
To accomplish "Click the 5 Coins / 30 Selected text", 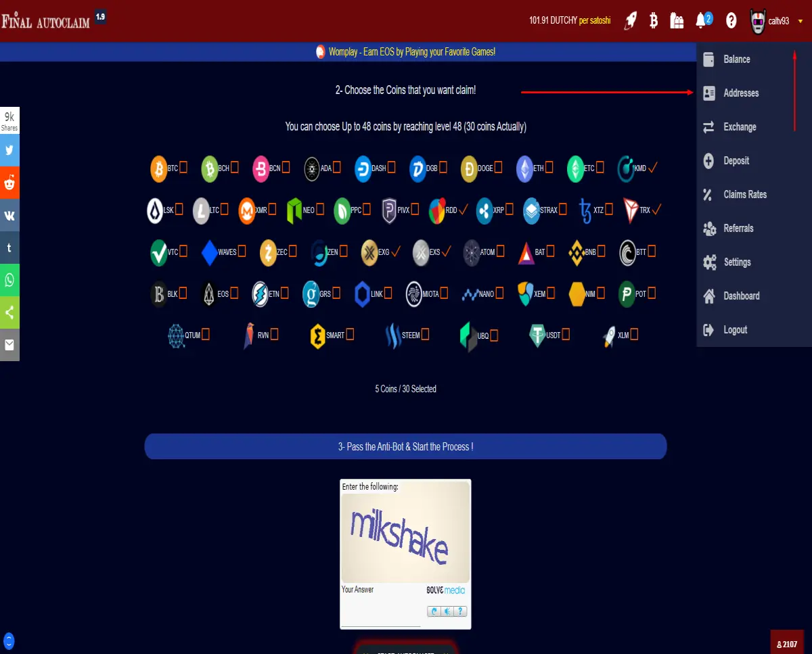I will tap(405, 389).
